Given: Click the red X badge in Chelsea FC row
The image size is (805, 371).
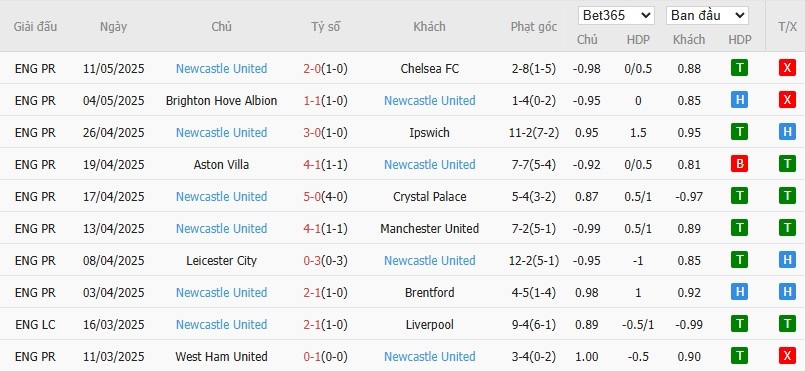Looking at the screenshot, I should click(787, 68).
